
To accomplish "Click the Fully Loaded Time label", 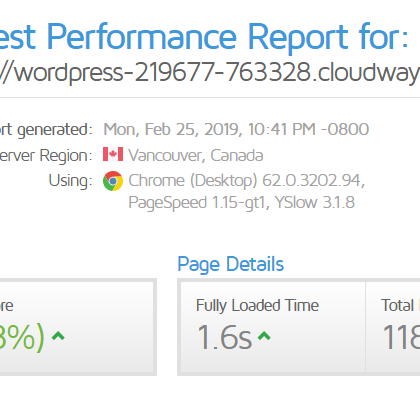I will [257, 306].
